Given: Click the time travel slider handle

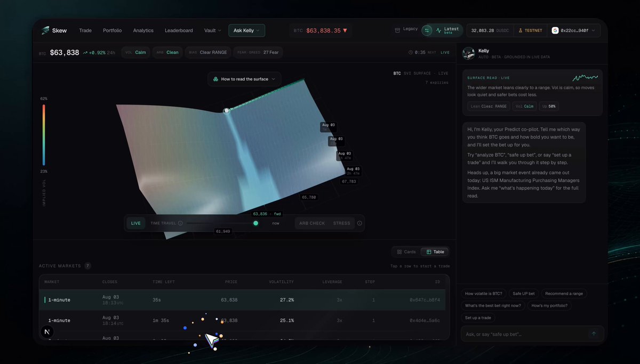Looking at the screenshot, I should (x=255, y=223).
